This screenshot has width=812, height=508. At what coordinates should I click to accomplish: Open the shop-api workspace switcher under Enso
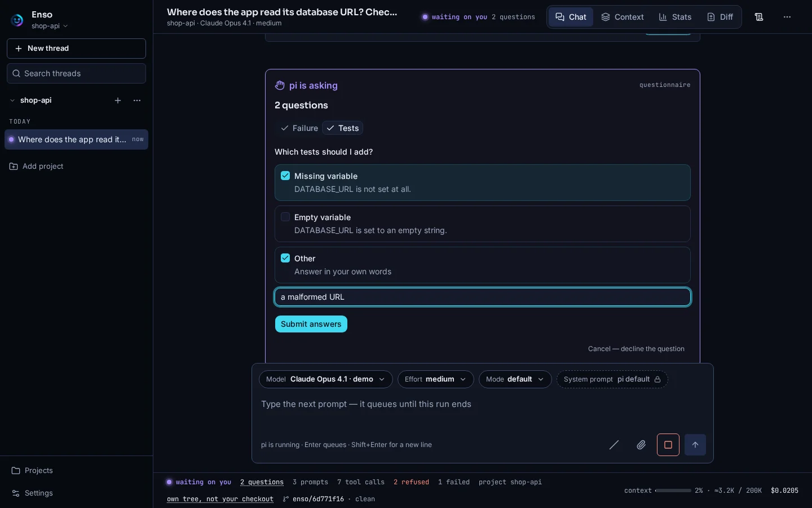pyautogui.click(x=50, y=26)
